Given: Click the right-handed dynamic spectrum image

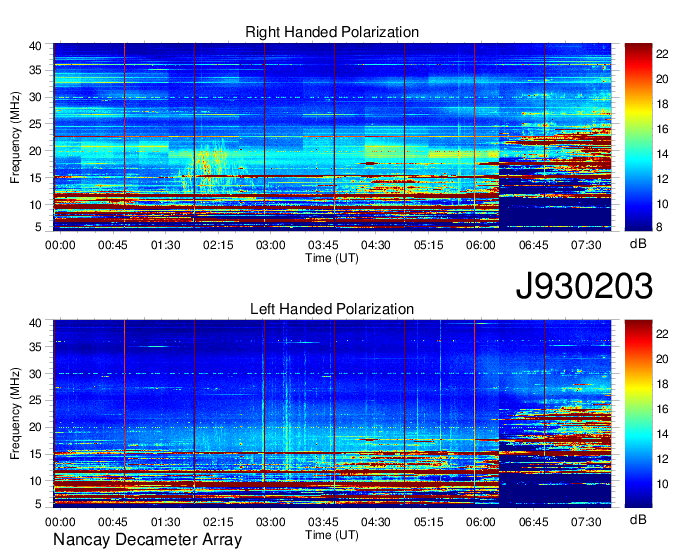Looking at the screenshot, I should click(x=332, y=136).
